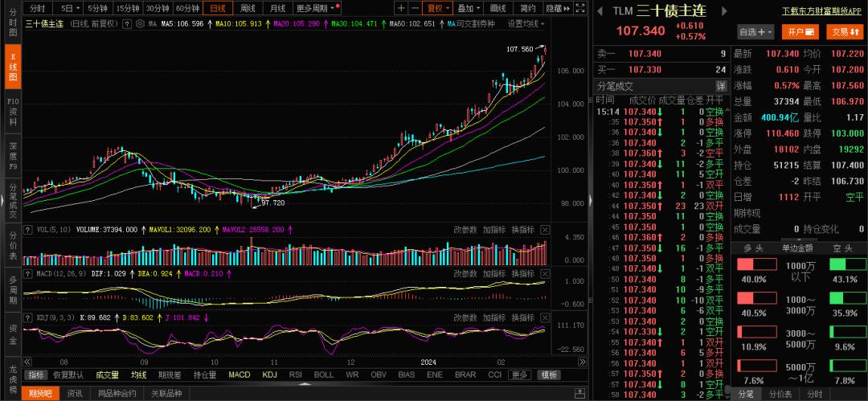Expand the 更多周期 dropdown
868x401 pixels.
click(316, 8)
